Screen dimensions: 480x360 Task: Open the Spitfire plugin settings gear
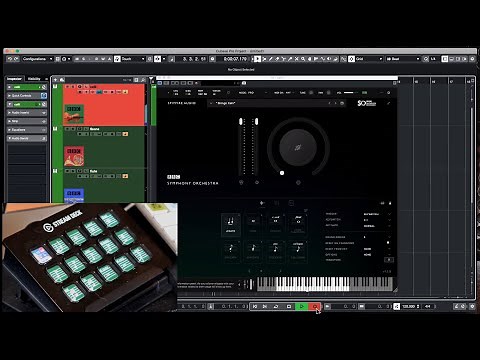388,93
